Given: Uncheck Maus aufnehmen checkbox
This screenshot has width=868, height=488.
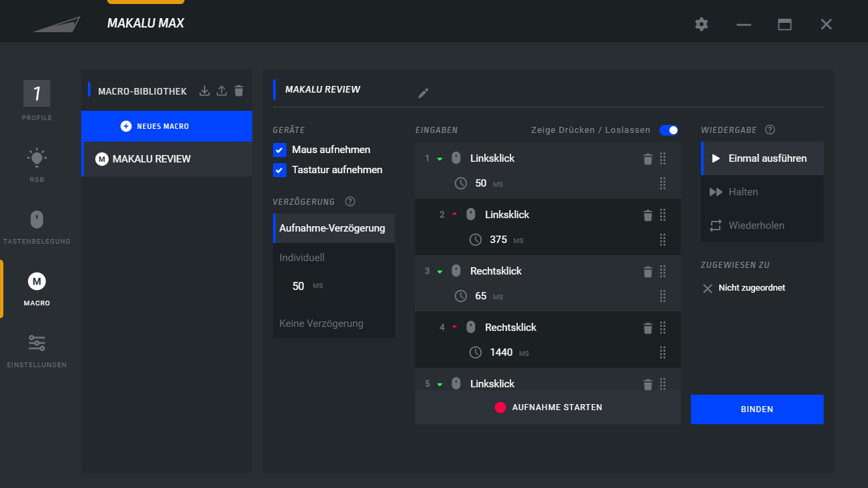Looking at the screenshot, I should point(280,150).
